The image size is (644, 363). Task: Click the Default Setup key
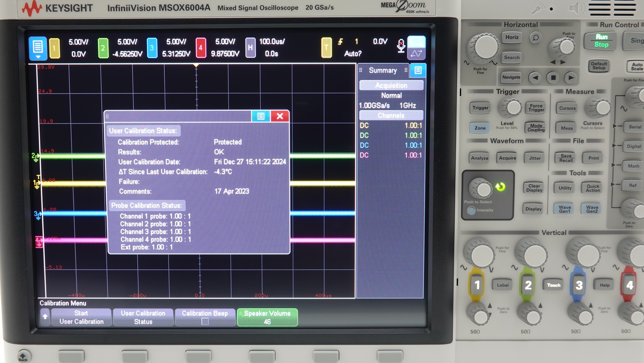(x=599, y=66)
